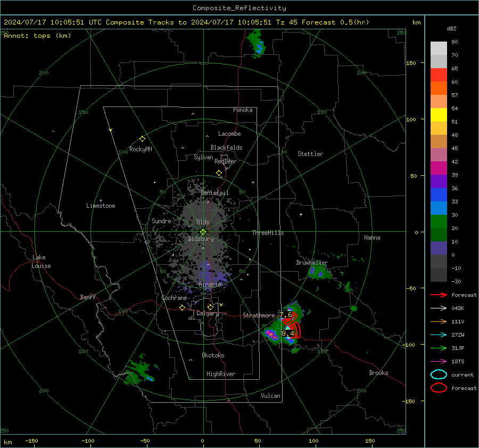Click the Didsbury city label
The image size is (479, 448).
point(201,239)
